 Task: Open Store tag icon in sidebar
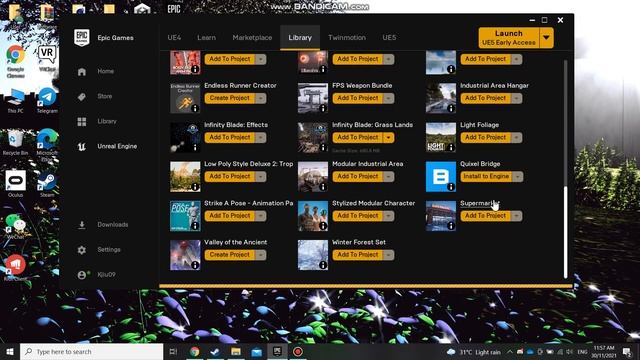82,96
